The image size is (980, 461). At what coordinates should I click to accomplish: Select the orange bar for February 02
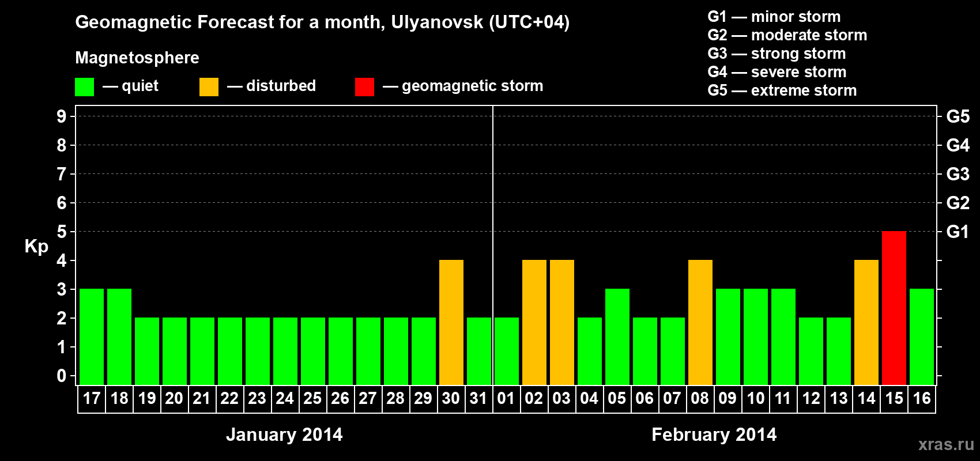pos(534,322)
